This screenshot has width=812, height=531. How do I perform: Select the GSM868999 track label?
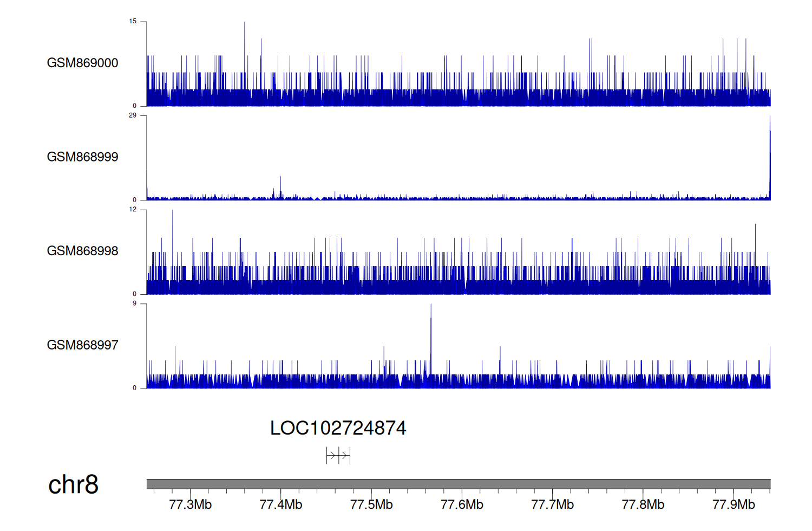point(82,157)
